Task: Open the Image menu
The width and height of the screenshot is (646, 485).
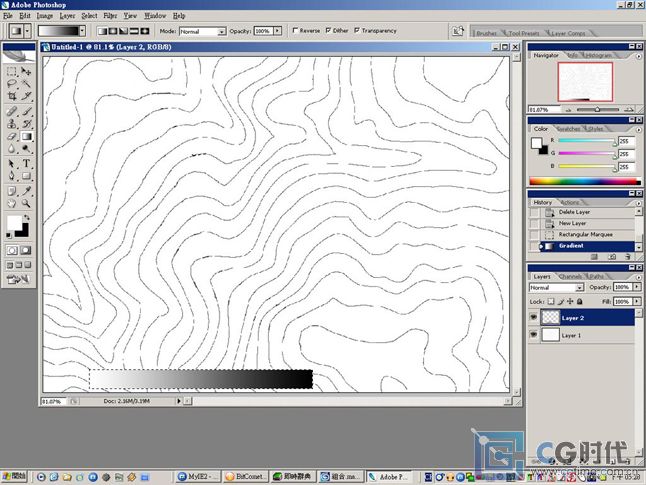Action: [x=44, y=16]
